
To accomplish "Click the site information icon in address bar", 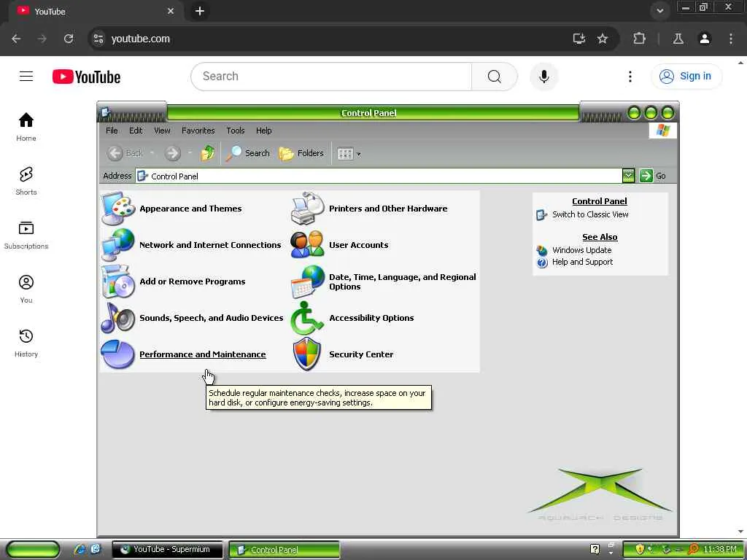I will click(98, 39).
